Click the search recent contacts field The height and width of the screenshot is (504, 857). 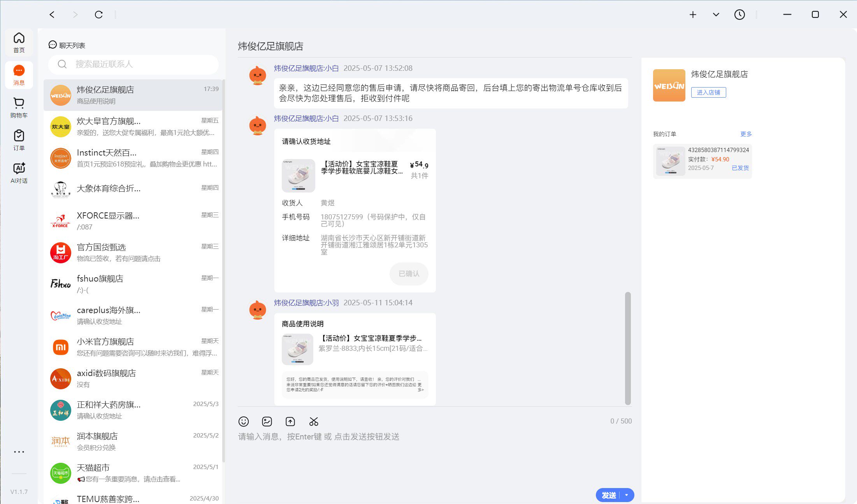click(x=133, y=64)
